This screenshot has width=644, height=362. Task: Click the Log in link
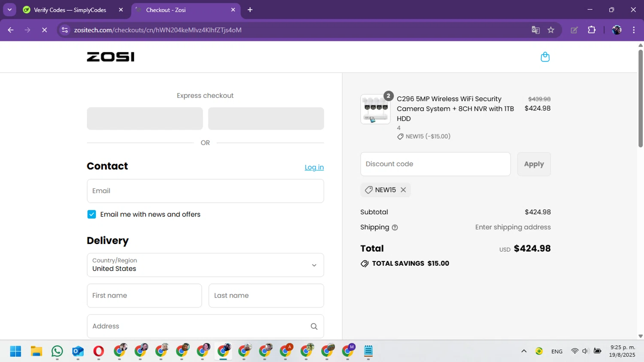[314, 167]
